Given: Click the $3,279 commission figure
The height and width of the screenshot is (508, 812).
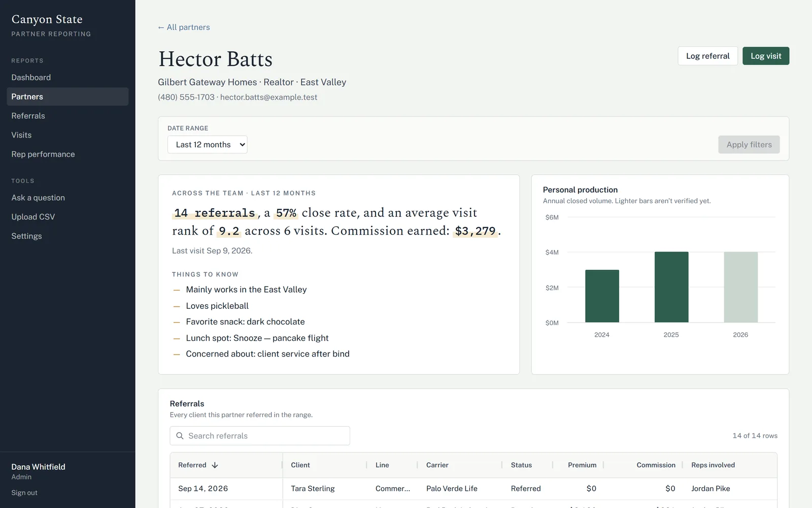Looking at the screenshot, I should [475, 231].
